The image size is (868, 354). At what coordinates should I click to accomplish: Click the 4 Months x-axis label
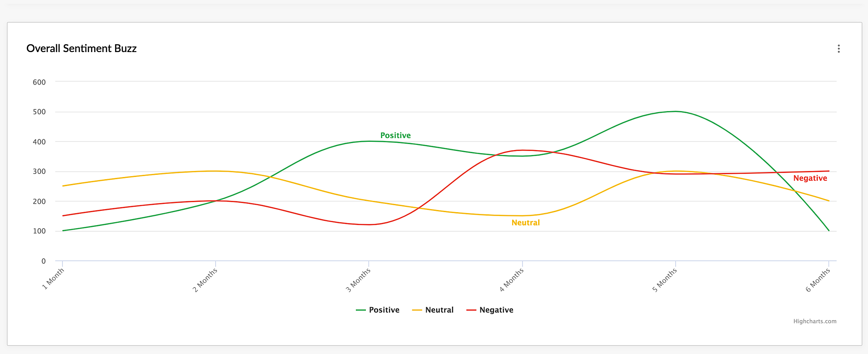click(512, 280)
